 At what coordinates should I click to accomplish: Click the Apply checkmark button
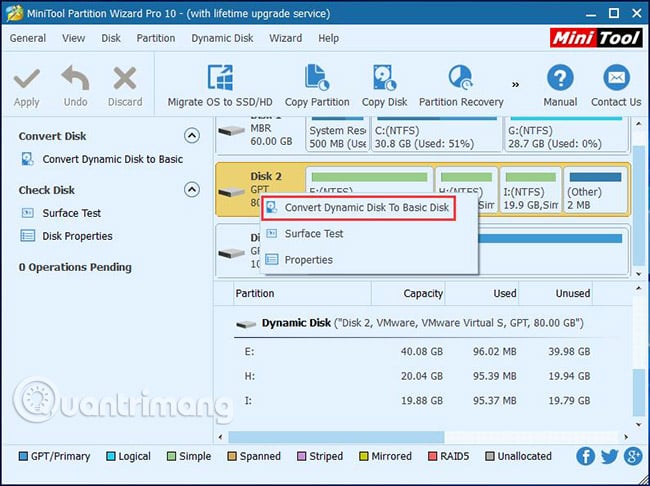click(x=27, y=87)
